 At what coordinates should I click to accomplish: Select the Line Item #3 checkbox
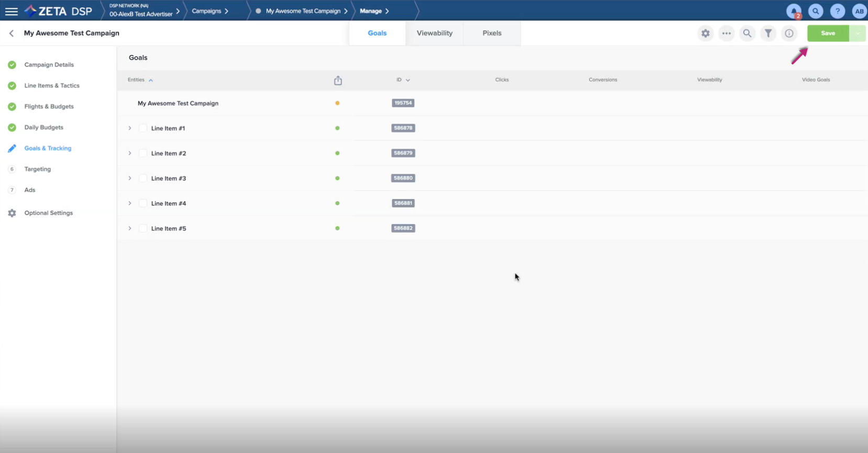[143, 179]
